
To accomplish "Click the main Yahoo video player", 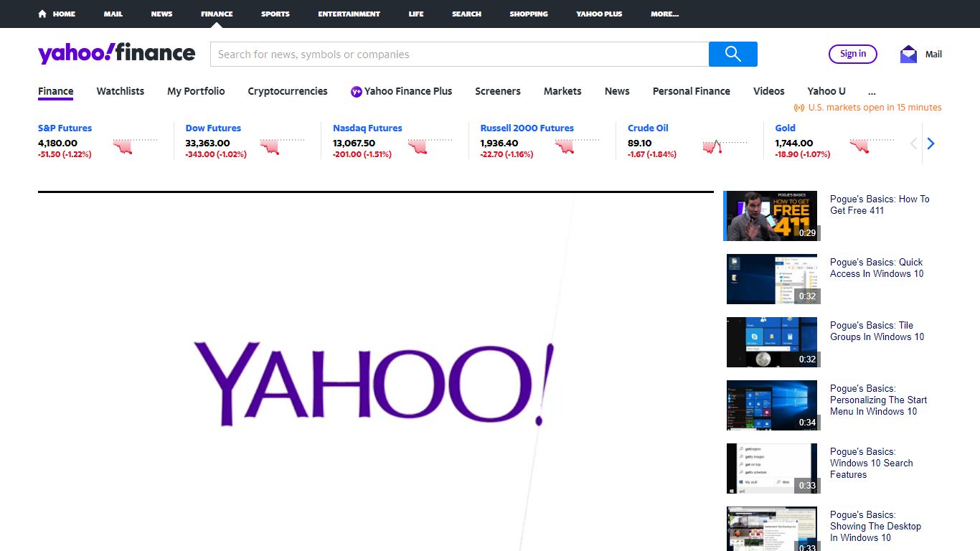I will tap(376, 372).
